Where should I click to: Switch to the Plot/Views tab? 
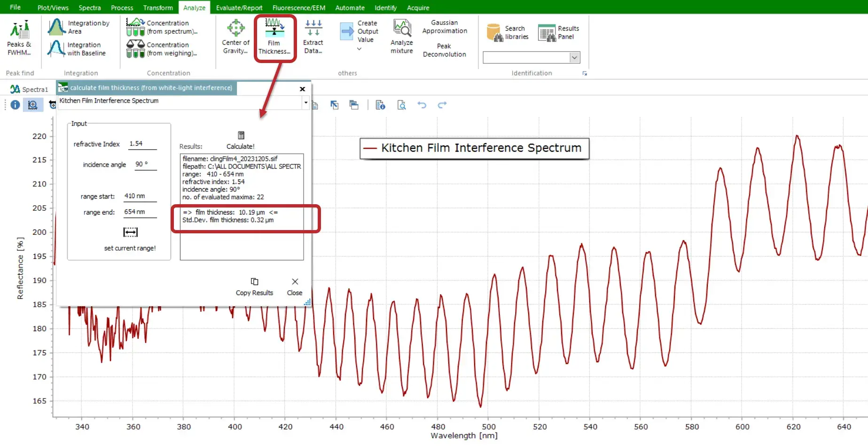[53, 8]
